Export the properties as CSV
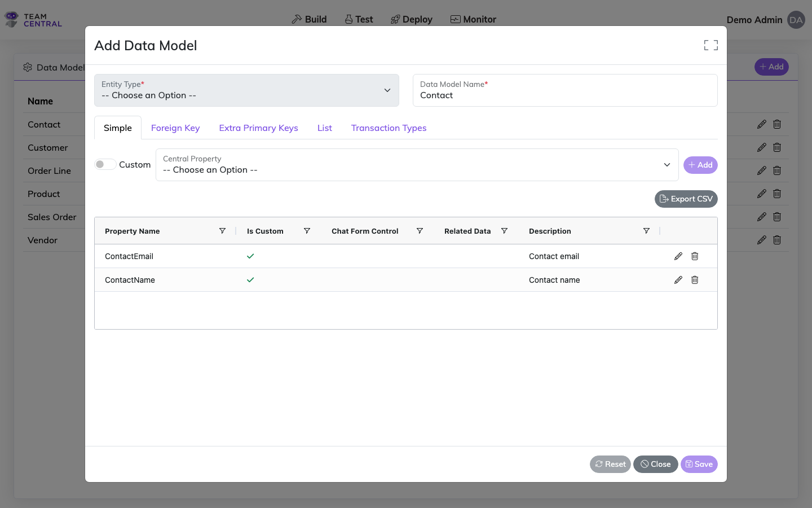The image size is (812, 508). (686, 199)
